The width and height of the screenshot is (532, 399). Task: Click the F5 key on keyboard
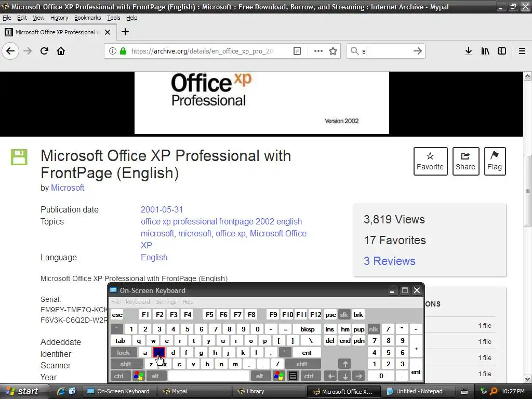[210, 315]
